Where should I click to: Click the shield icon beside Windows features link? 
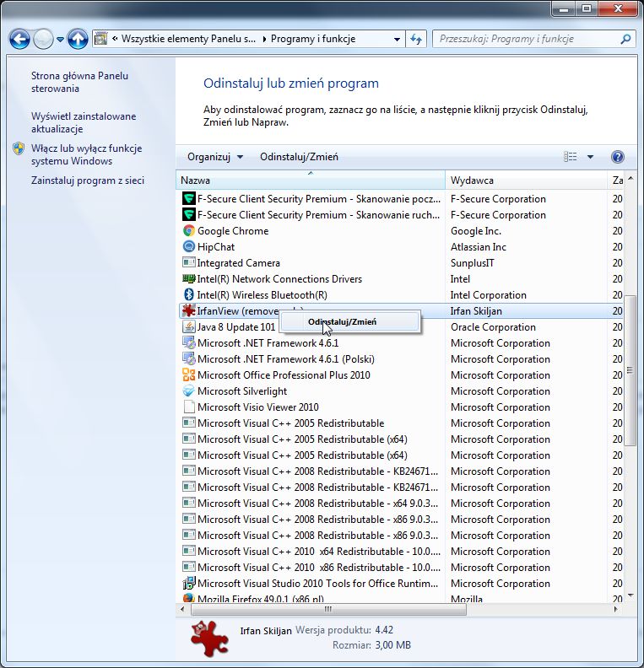[19, 148]
